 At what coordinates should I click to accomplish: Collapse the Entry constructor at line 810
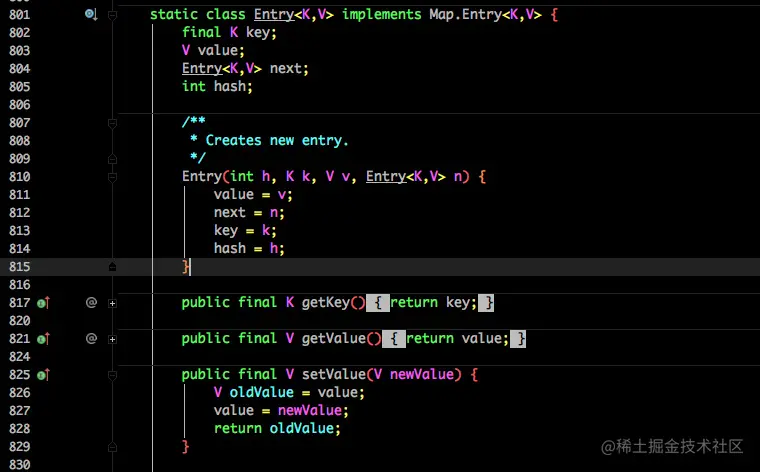coord(112,177)
